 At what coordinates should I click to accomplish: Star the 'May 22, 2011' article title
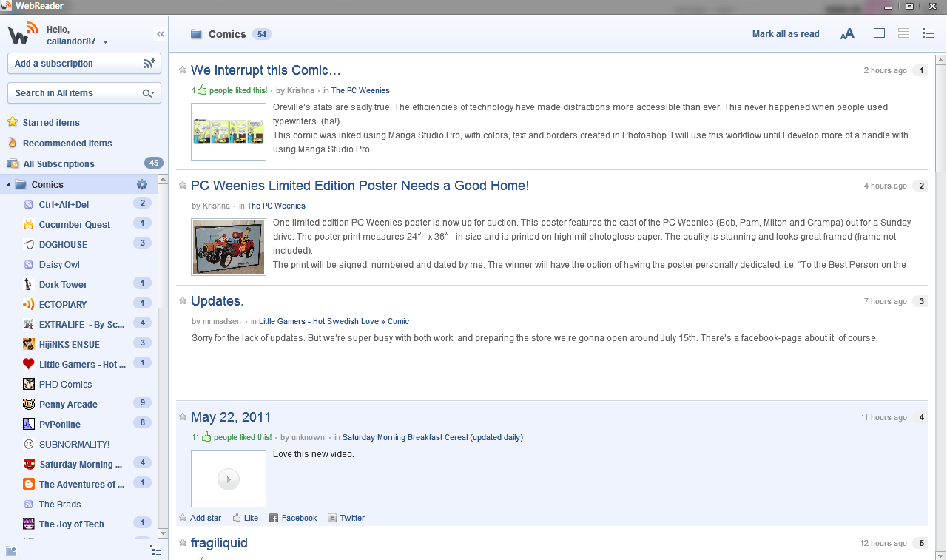[183, 416]
